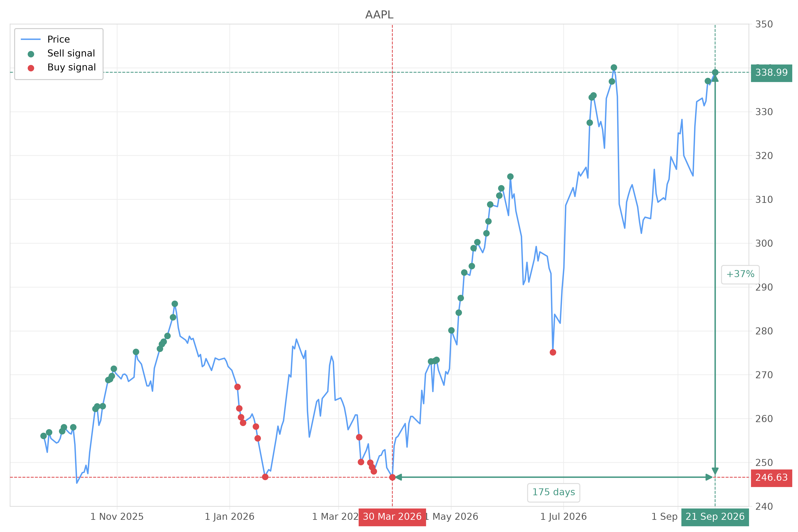Click the AAPL chart title

[x=379, y=15]
